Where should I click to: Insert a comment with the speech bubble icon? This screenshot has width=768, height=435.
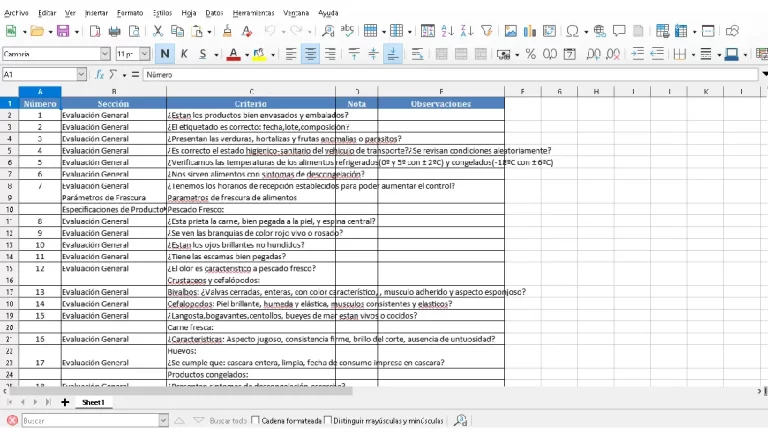(619, 31)
